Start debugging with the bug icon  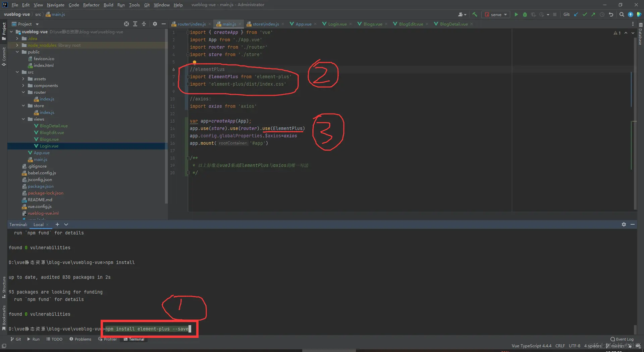click(525, 14)
